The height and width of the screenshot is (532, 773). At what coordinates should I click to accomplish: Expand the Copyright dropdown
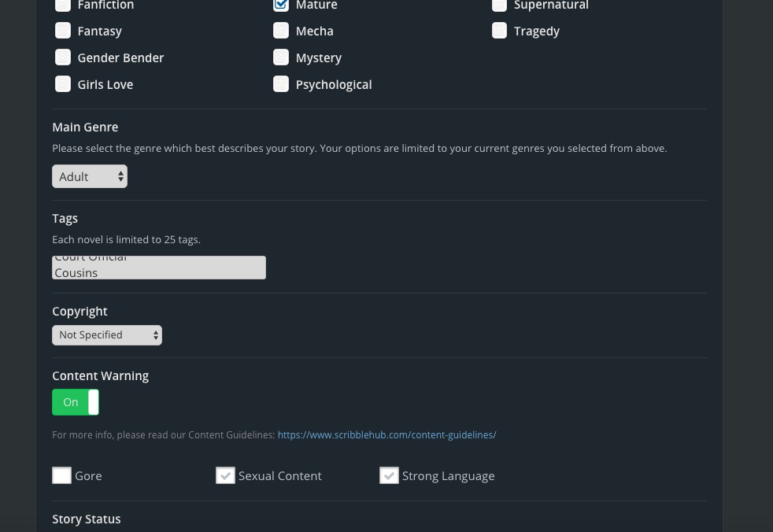pos(107,335)
